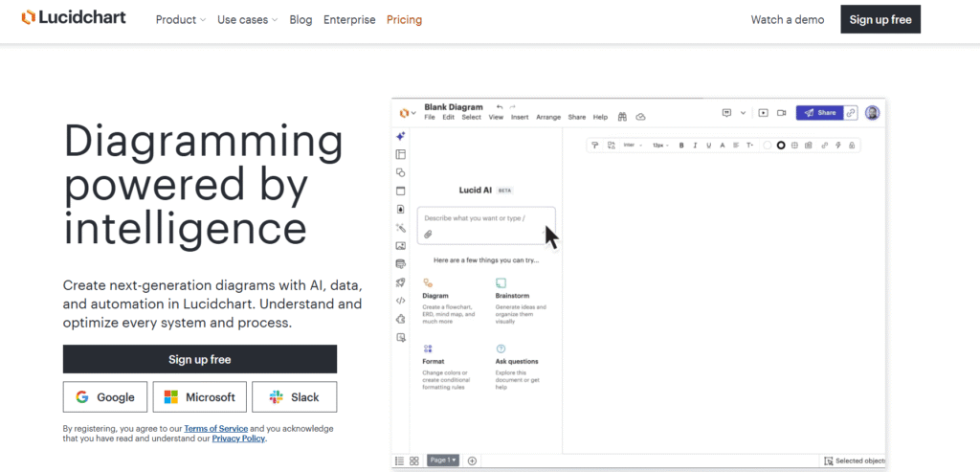Start presentation with the play icon
The height and width of the screenshot is (472, 980).
click(x=763, y=112)
